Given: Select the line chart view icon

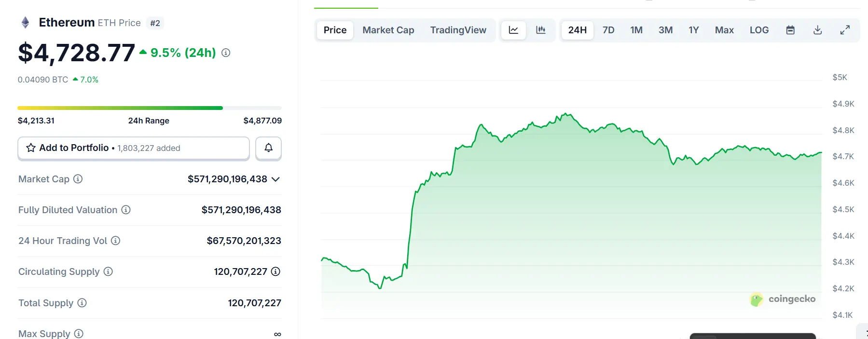Looking at the screenshot, I should 513,30.
